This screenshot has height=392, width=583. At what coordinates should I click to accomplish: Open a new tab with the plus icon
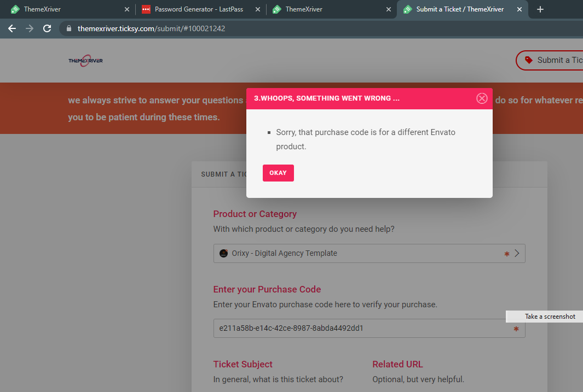pos(540,9)
